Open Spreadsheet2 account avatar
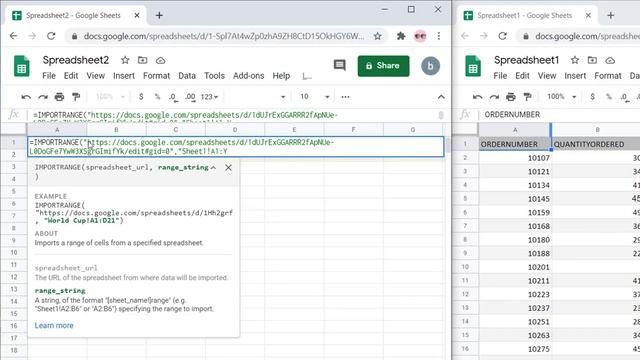 (x=430, y=66)
